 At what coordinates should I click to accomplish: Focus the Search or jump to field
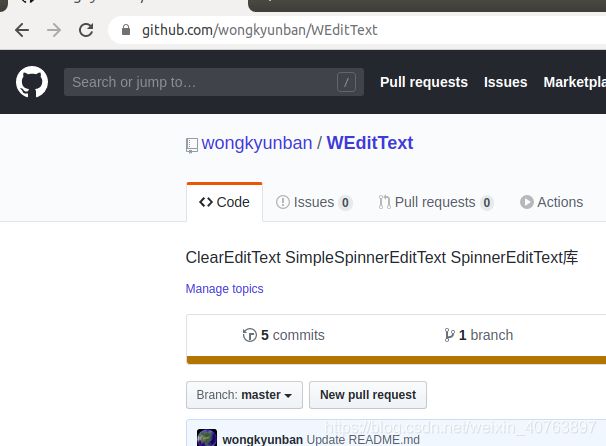(x=214, y=82)
